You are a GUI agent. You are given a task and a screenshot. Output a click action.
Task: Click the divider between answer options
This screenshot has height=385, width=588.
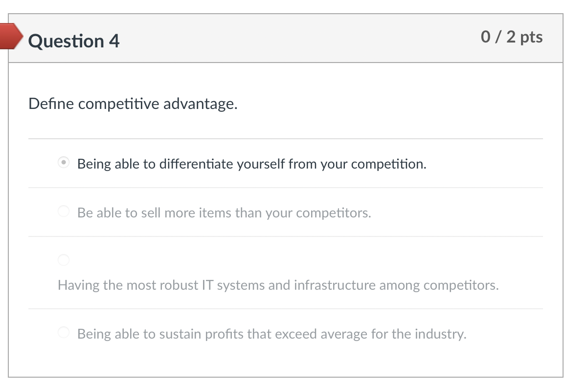[286, 188]
